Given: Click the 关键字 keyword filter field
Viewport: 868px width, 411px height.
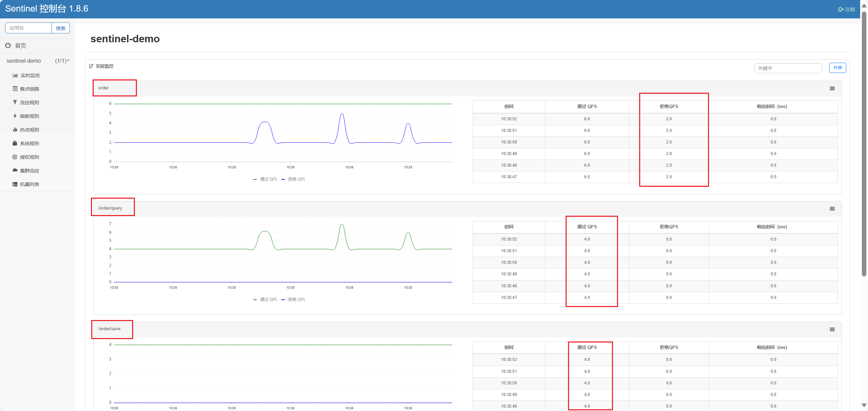Looking at the screenshot, I should [788, 68].
